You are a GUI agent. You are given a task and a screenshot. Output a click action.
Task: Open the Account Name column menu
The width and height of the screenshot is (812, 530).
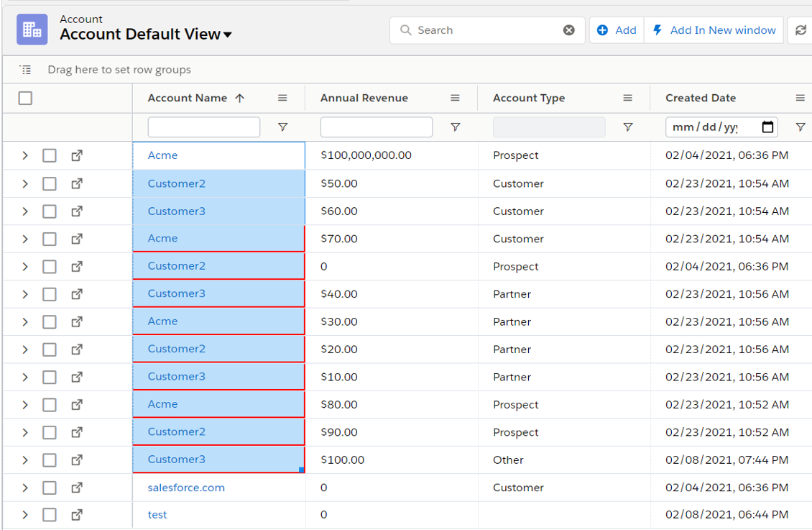(x=282, y=99)
